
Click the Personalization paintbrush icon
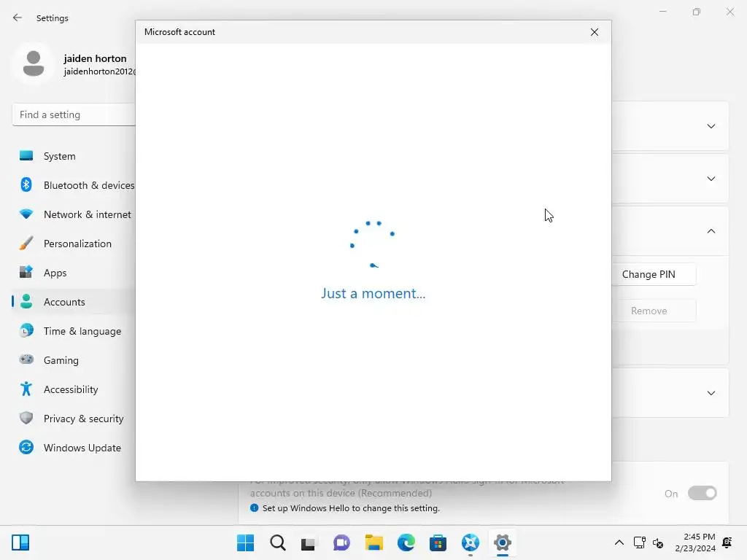click(26, 243)
